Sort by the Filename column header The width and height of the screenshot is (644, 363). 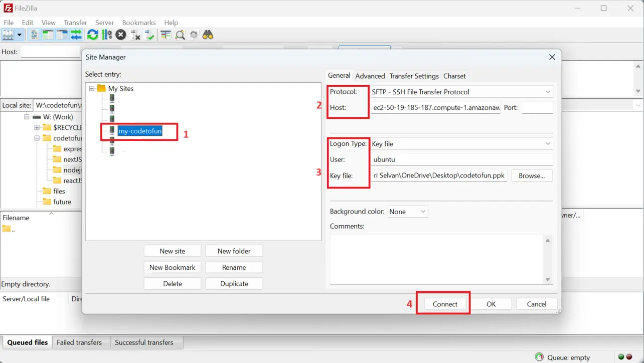coord(16,218)
